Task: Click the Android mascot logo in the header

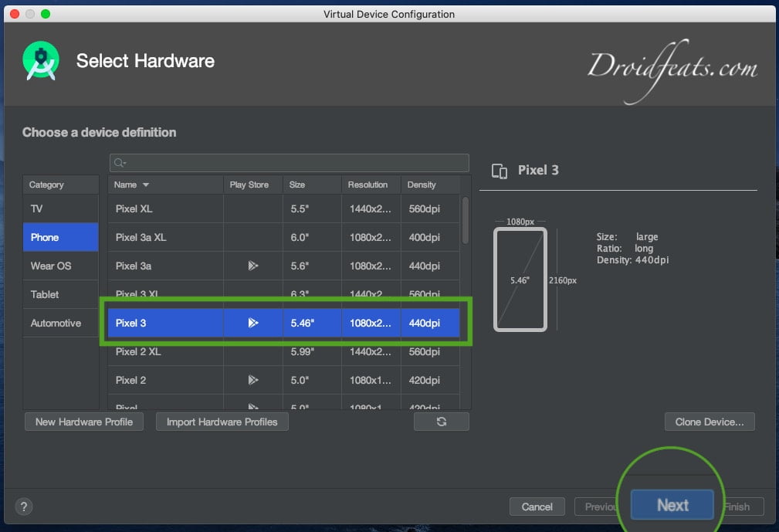Action: (40, 62)
